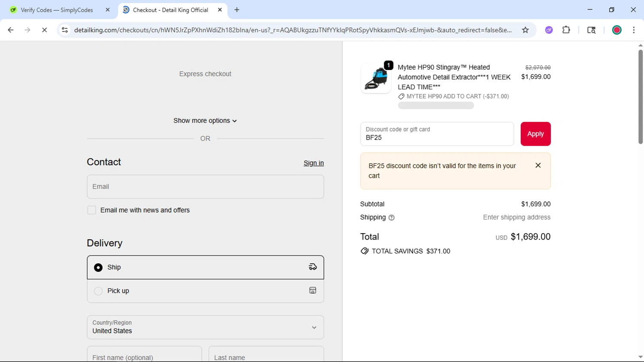Click the Subtotal $1,699.00 amount
Image resolution: width=644 pixels, height=362 pixels.
[536, 204]
